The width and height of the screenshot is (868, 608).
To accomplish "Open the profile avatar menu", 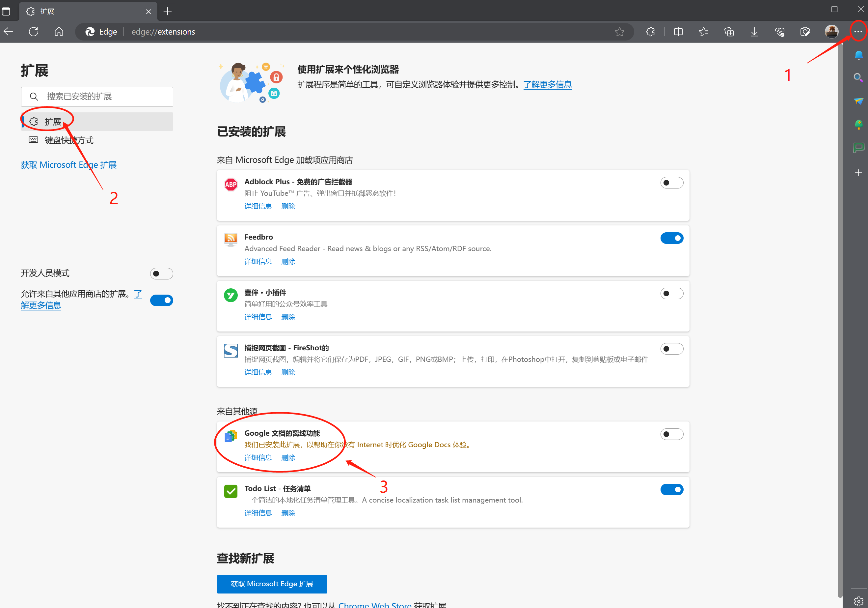I will (x=831, y=32).
